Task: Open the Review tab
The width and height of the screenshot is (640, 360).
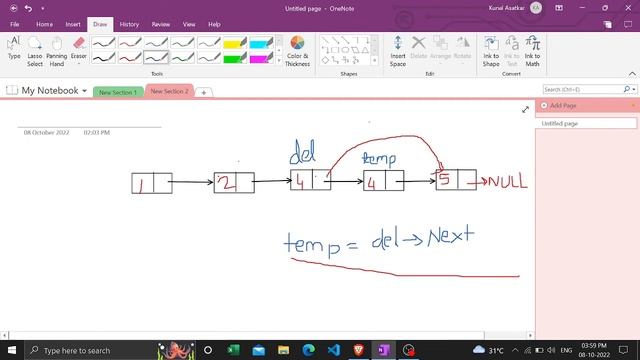Action: click(161, 24)
